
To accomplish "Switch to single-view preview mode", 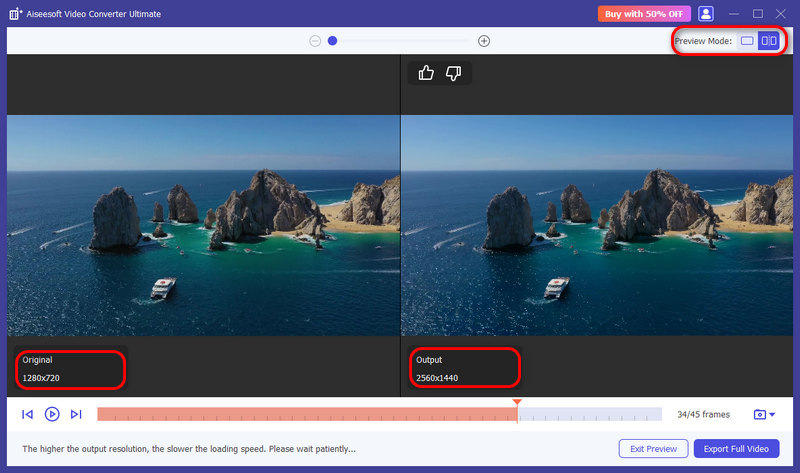I will [x=746, y=41].
